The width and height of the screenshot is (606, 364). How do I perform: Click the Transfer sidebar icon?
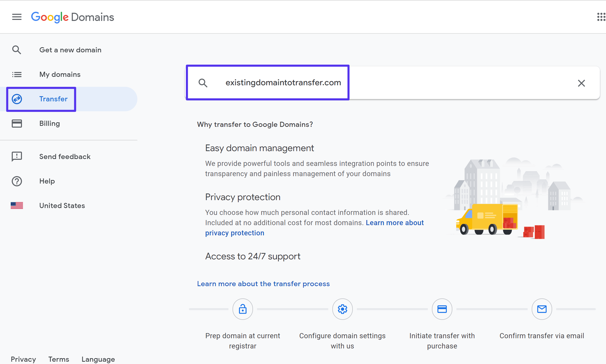pyautogui.click(x=16, y=99)
